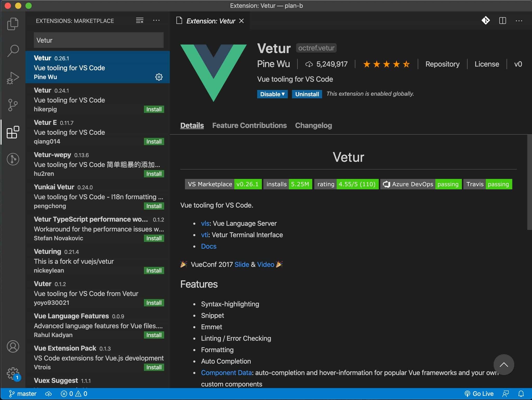The height and width of the screenshot is (400, 532).
Task: Click Go Live in status bar
Action: [479, 394]
